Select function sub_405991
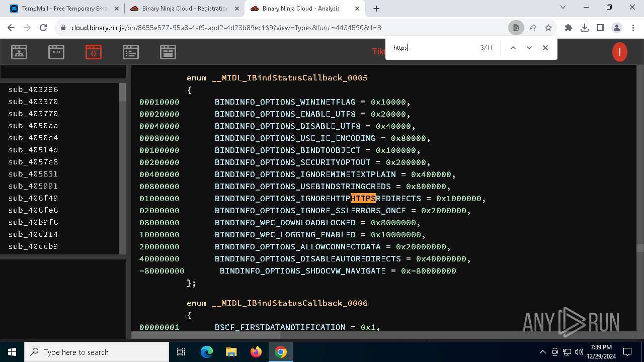644x362 pixels. [33, 186]
